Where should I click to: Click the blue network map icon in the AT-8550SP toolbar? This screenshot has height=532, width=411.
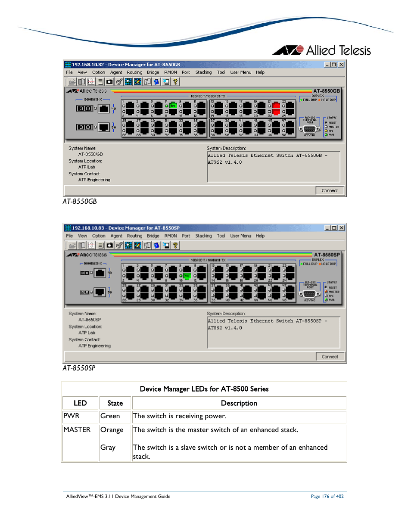[x=129, y=245]
